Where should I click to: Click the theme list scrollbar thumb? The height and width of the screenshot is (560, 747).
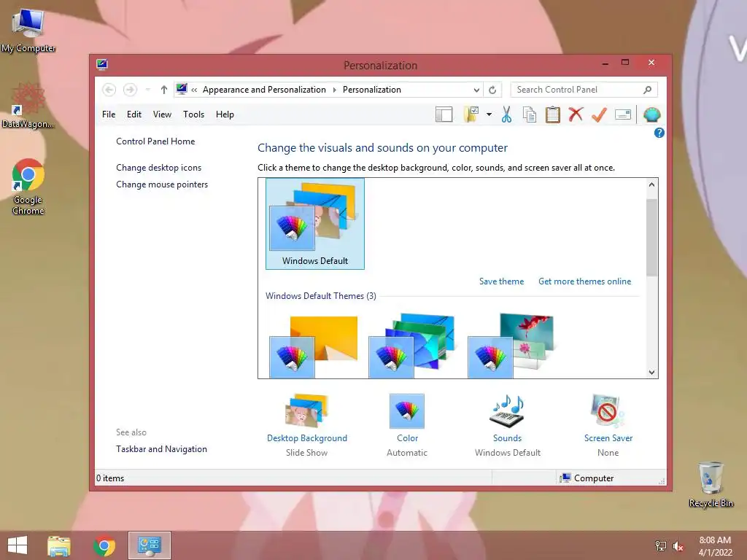[651, 237]
